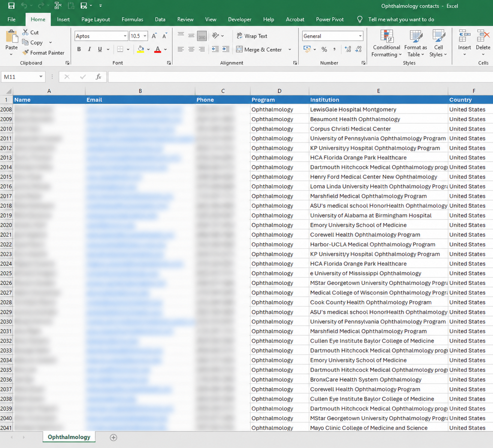Click the Save icon in title bar
This screenshot has width=493, height=448.
pyautogui.click(x=11, y=6)
